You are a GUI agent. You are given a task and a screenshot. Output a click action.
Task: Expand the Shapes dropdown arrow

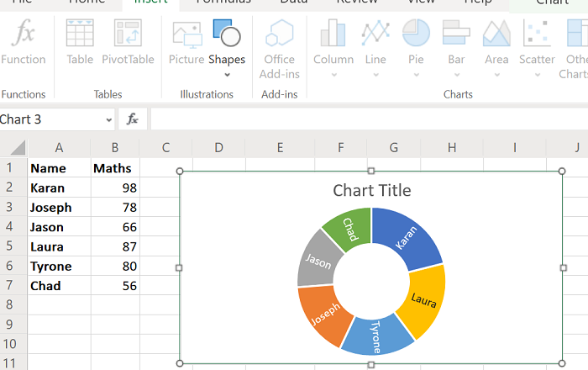click(228, 75)
